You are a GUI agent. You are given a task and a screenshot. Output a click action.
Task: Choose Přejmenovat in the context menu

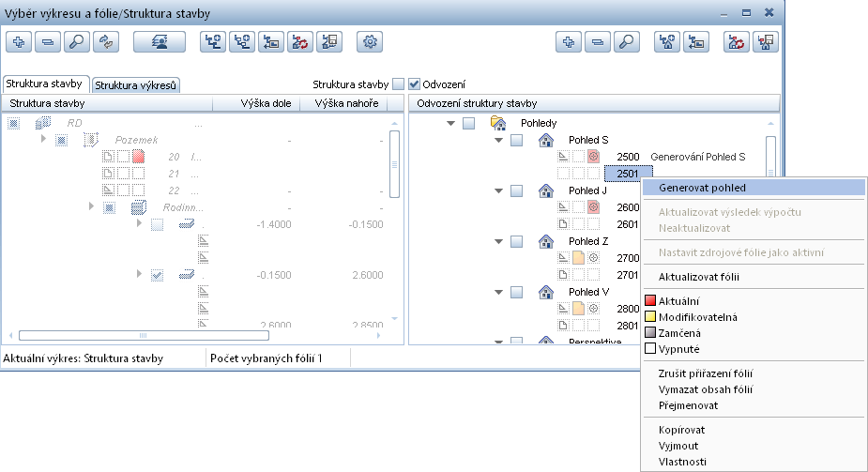tap(754, 405)
